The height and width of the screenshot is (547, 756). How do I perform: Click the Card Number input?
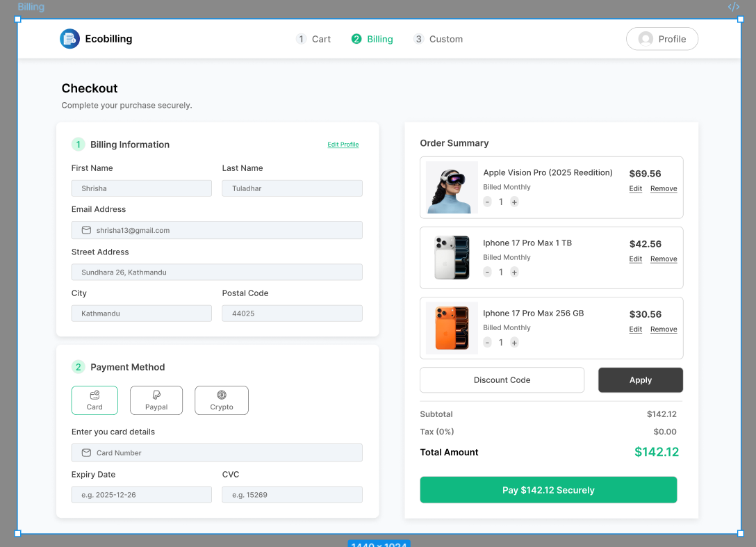coord(217,452)
